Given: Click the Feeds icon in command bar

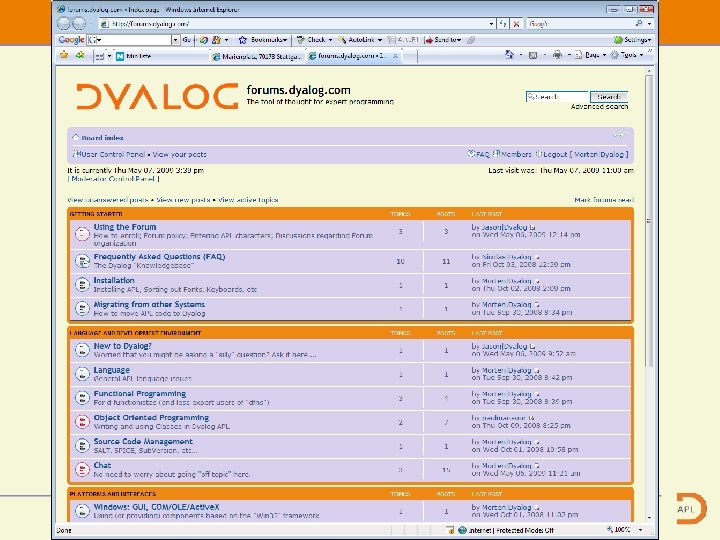Looking at the screenshot, I should tap(533, 56).
